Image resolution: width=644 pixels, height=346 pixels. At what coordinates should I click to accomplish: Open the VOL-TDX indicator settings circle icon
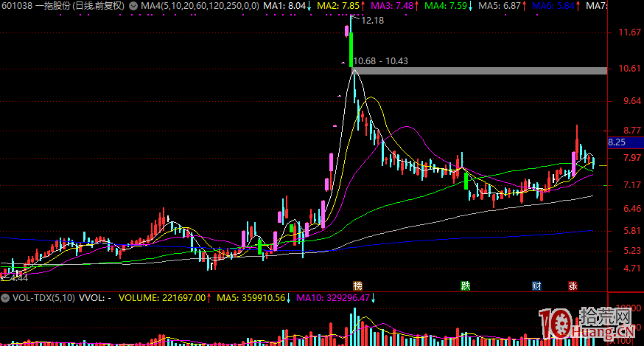(x=5, y=298)
